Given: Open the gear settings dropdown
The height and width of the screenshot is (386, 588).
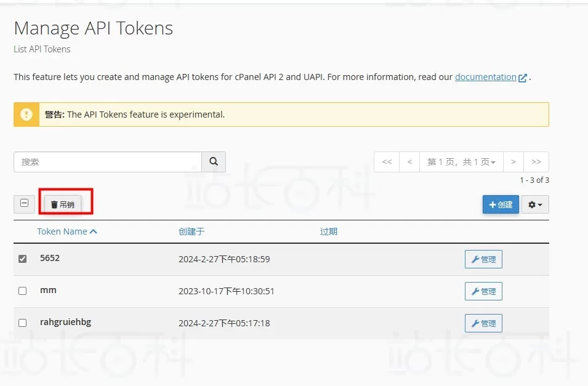Looking at the screenshot, I should (x=535, y=204).
